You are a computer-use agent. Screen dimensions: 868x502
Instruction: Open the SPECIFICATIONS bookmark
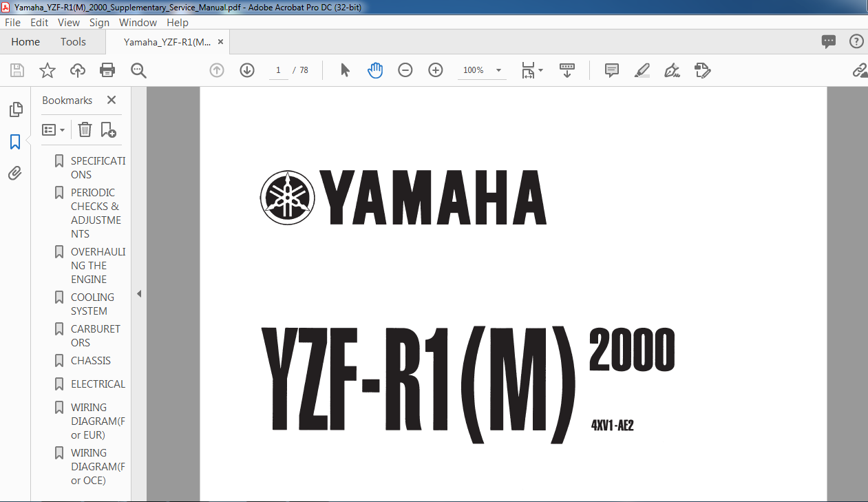click(98, 167)
